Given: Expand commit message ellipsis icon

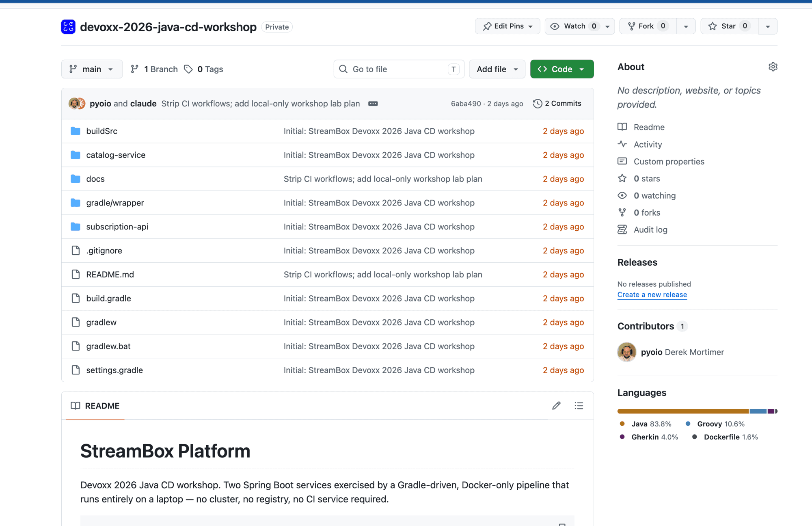Looking at the screenshot, I should [x=373, y=104].
